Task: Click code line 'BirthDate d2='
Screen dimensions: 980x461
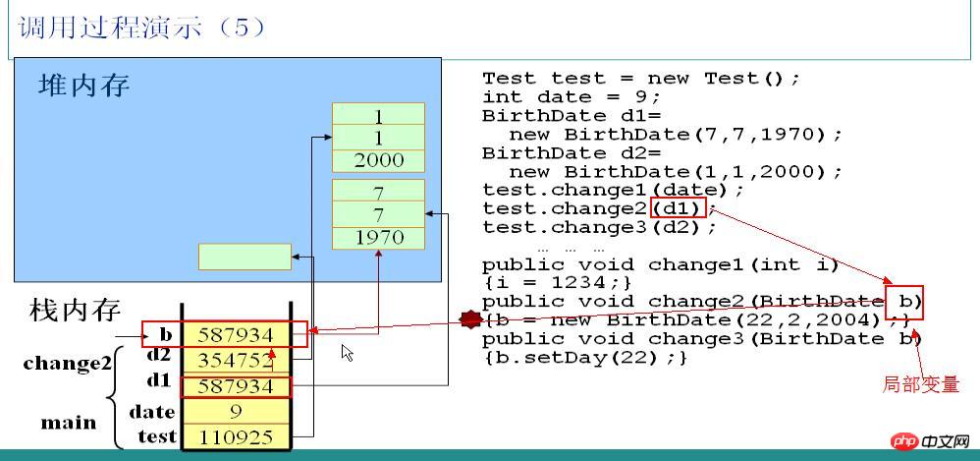Action: (572, 153)
